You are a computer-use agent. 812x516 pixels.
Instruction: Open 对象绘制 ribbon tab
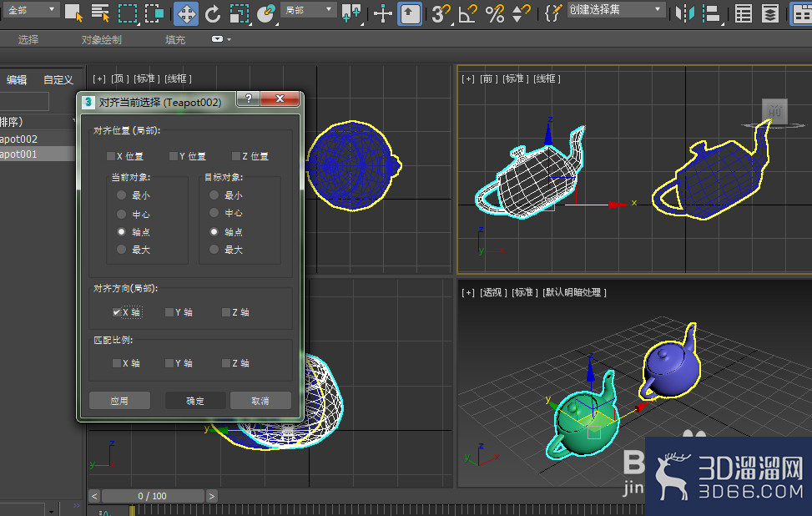[x=102, y=40]
